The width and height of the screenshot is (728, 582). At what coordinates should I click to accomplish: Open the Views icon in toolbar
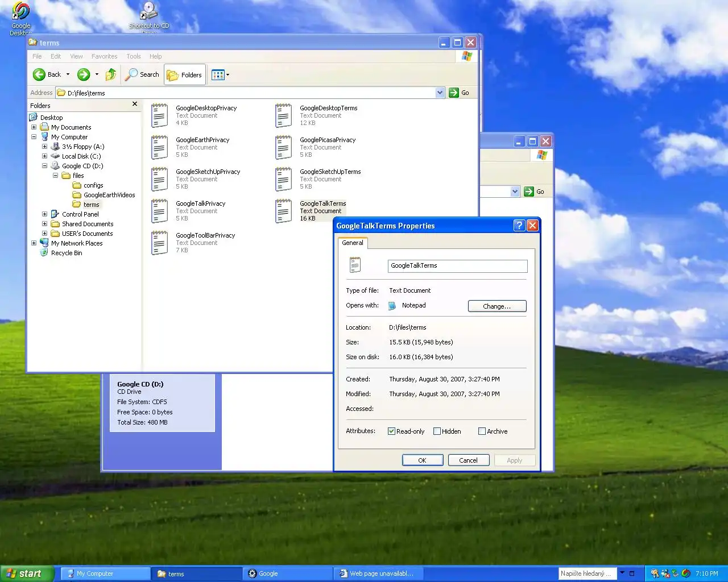coord(218,74)
